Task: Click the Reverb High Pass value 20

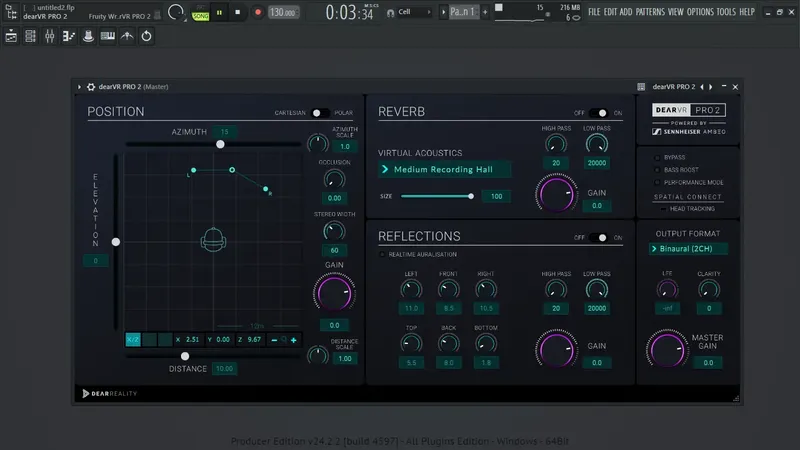Action: [556, 163]
